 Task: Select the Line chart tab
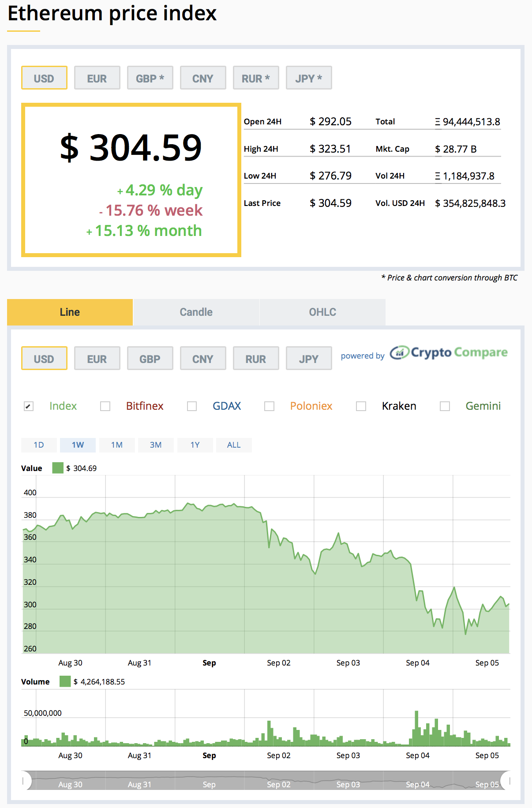point(70,312)
